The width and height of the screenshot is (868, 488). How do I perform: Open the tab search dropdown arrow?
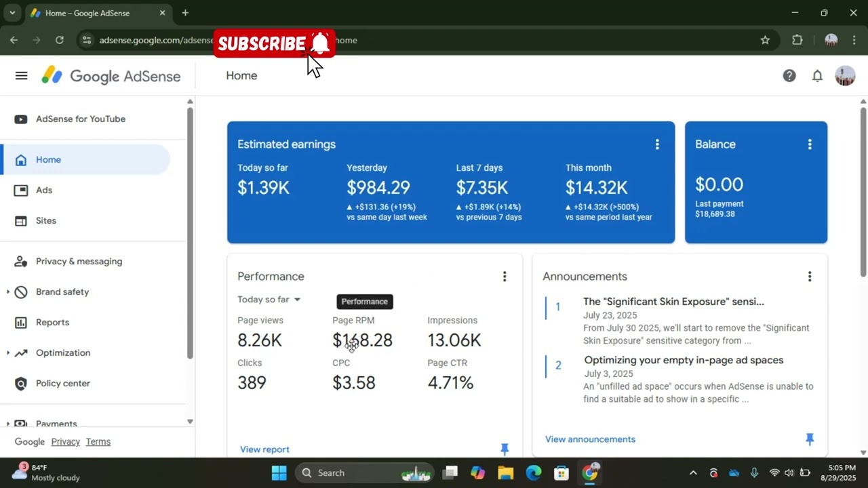[x=12, y=13]
